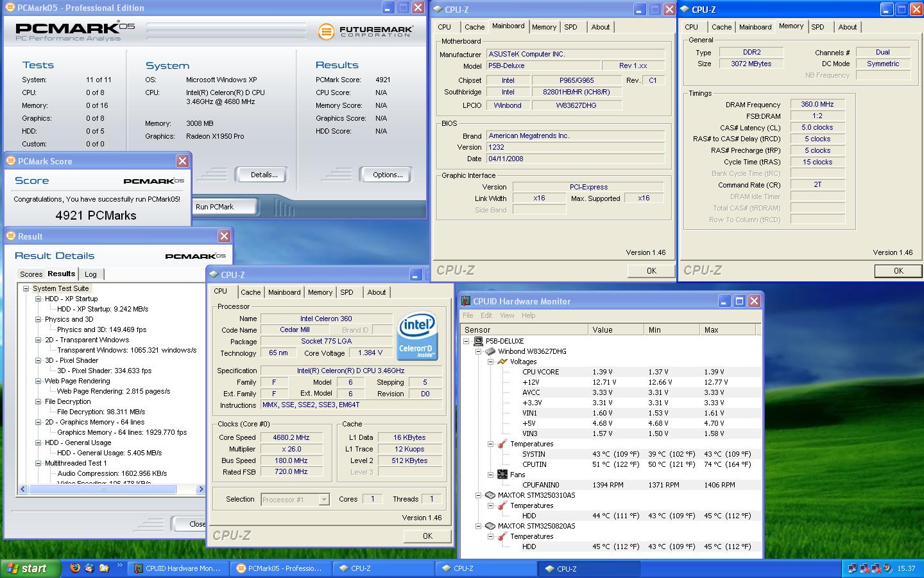Viewport: 924px width, 578px height.
Task: Select the CPU VCORE voltage row
Action: 612,372
